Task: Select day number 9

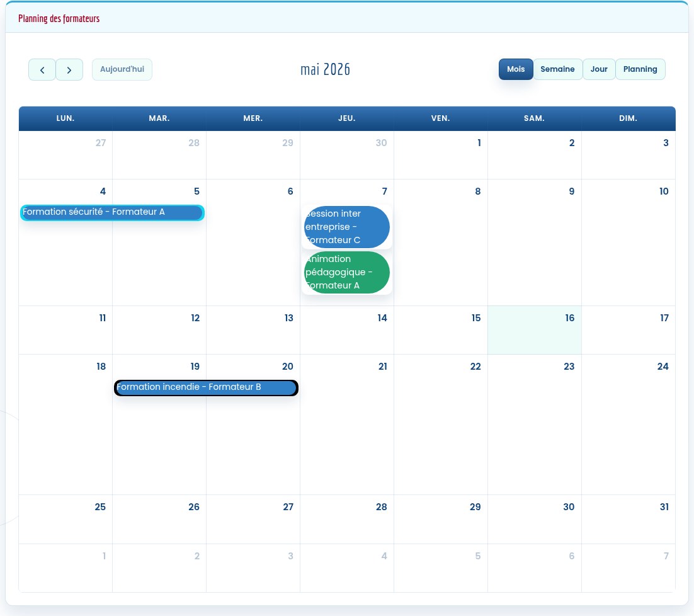Action: point(571,191)
